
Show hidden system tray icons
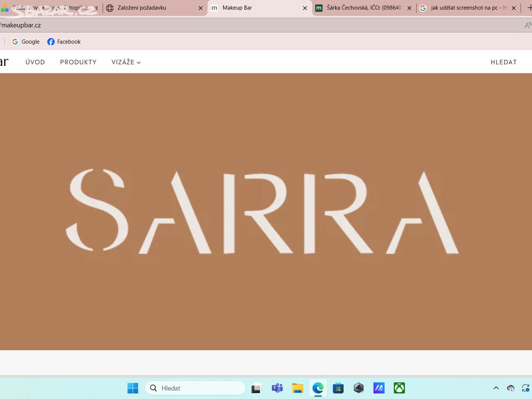tap(496, 388)
